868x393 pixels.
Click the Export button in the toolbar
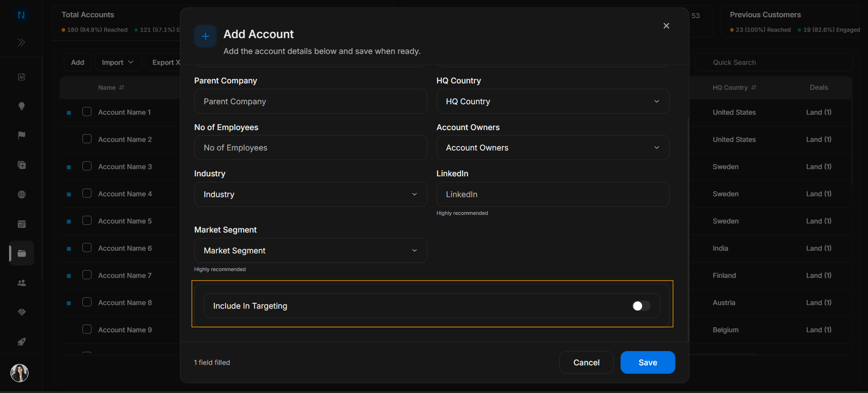[x=163, y=62]
